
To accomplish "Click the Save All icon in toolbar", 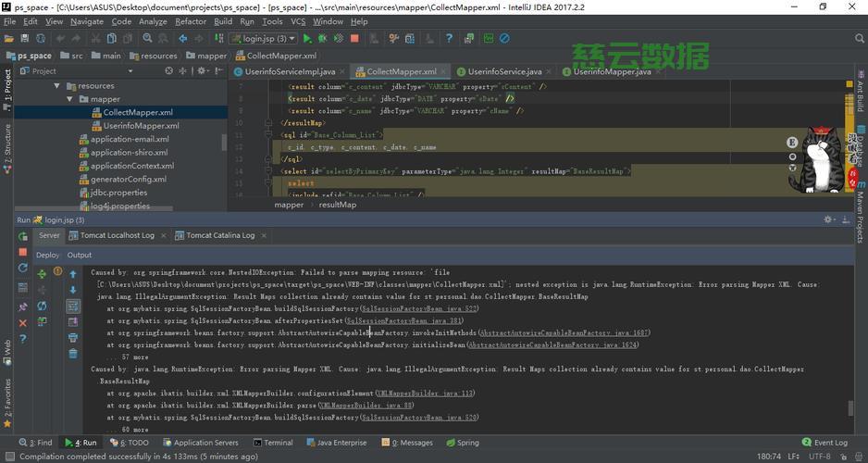I will point(26,39).
